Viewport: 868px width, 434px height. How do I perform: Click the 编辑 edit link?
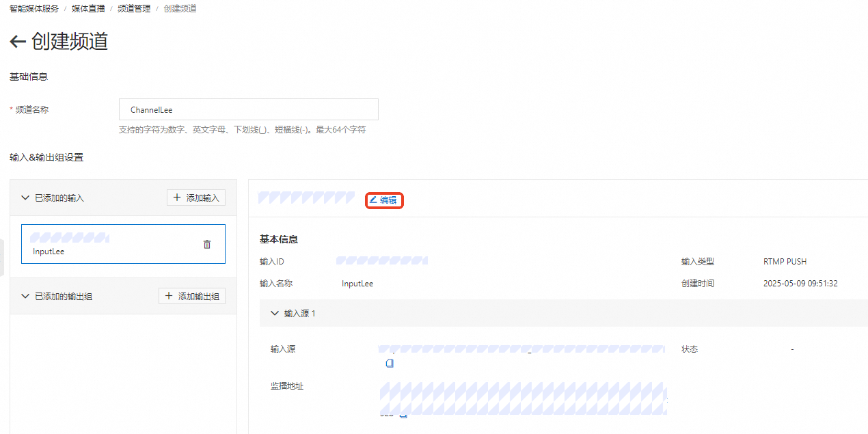383,200
